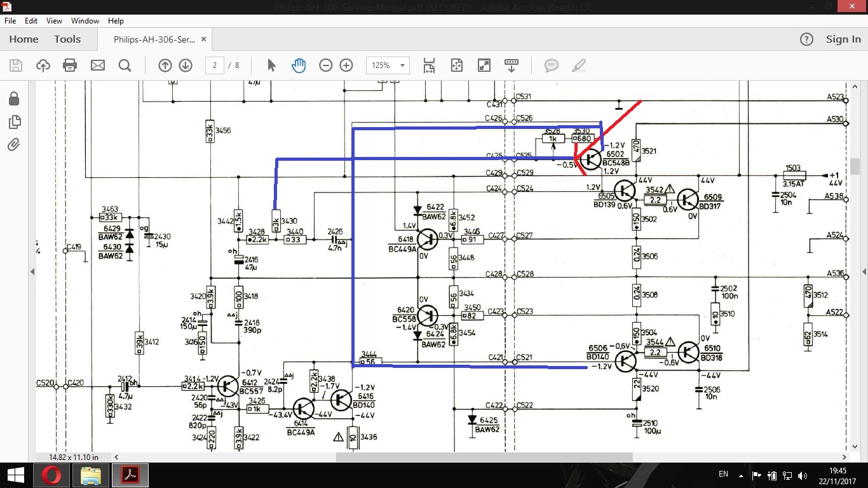Click the Sign In link
Image resolution: width=868 pixels, height=488 pixels.
click(843, 39)
